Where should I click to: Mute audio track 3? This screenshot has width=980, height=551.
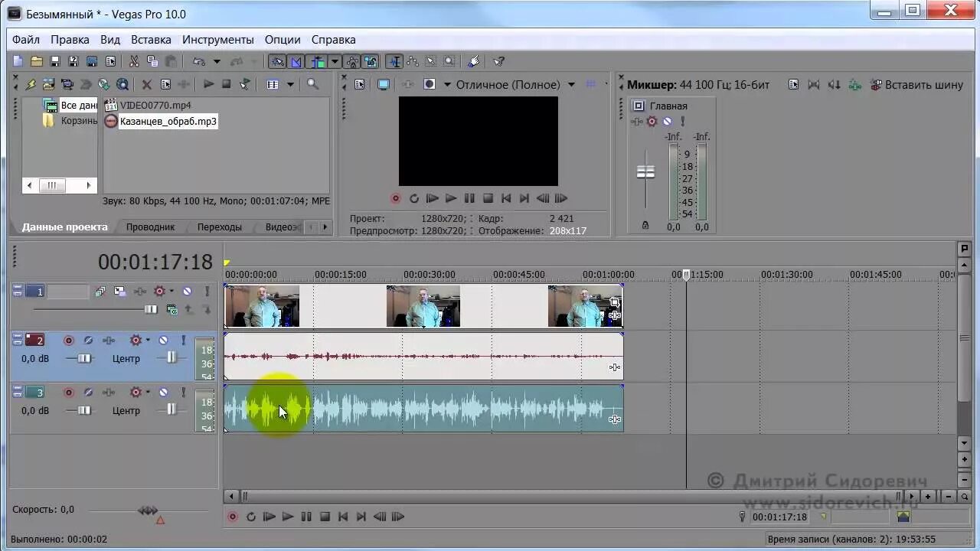tap(163, 392)
